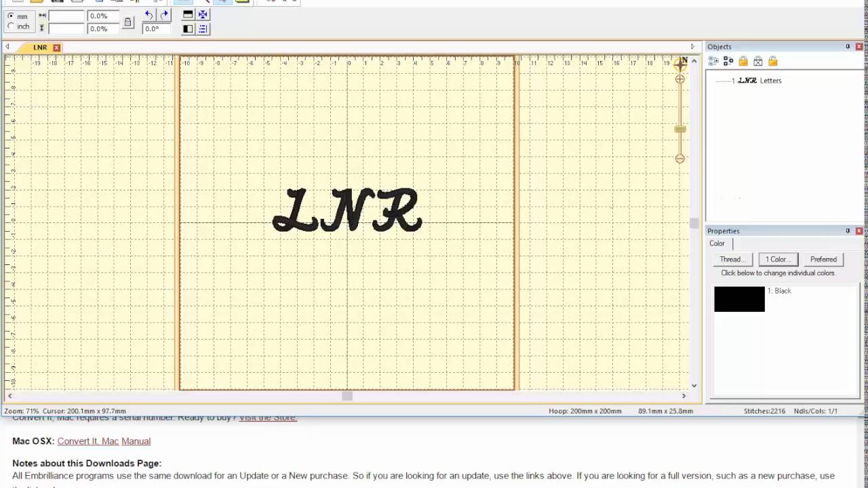Click the dotted align lines icon

(x=203, y=28)
